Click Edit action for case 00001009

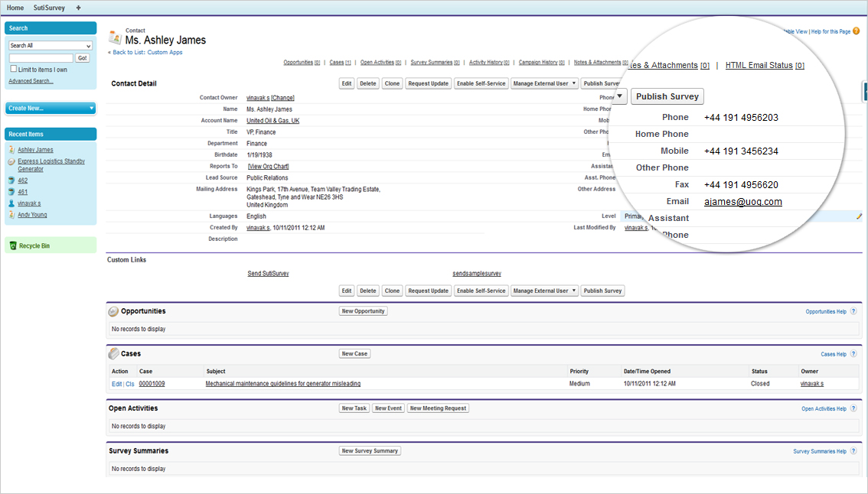[x=117, y=384]
